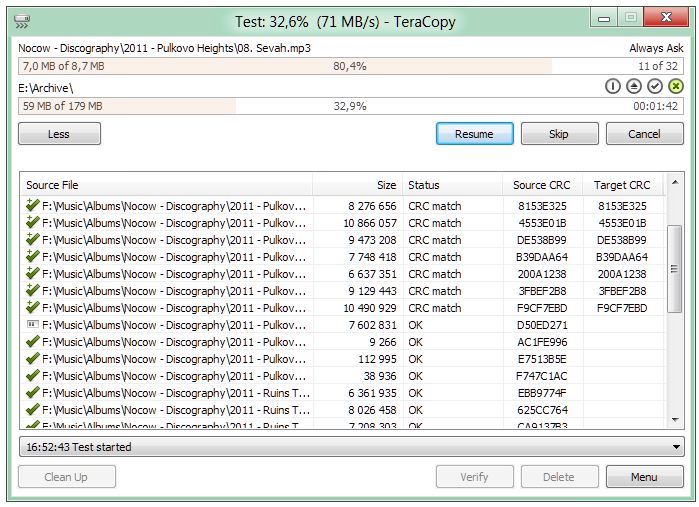Select source CRC value F9CF7EBD
The height and width of the screenshot is (507, 699).
(x=542, y=308)
